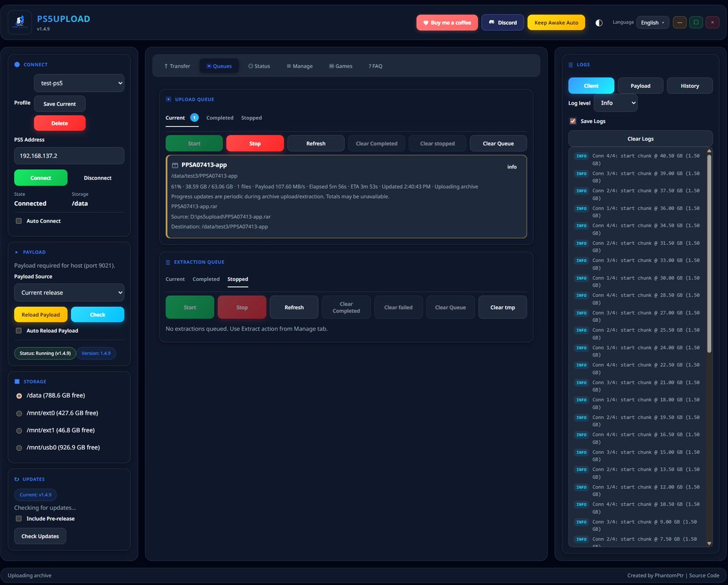
Task: Click the Save Current profile button
Action: click(x=59, y=104)
